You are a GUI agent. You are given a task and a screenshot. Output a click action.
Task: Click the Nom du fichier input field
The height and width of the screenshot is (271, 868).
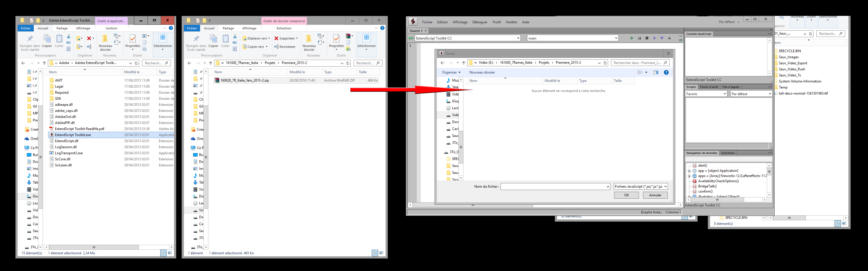click(555, 187)
